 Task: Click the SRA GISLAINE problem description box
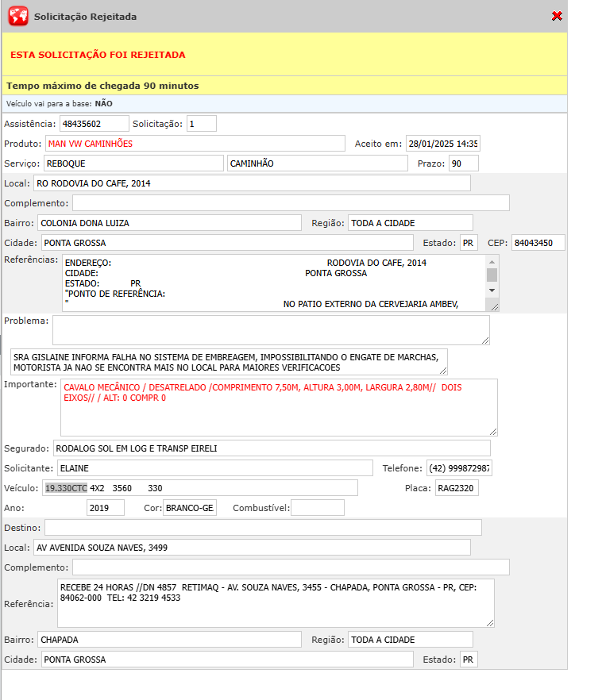click(229, 362)
